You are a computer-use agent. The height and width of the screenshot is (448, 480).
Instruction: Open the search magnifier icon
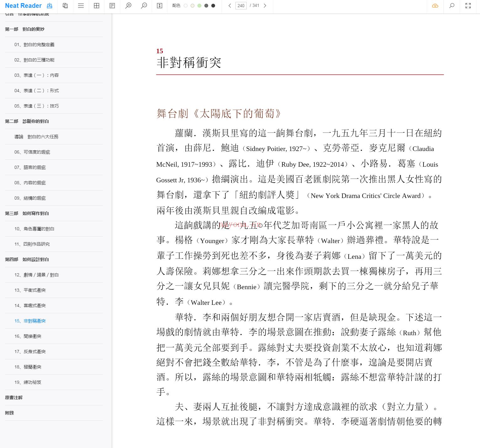452,6
